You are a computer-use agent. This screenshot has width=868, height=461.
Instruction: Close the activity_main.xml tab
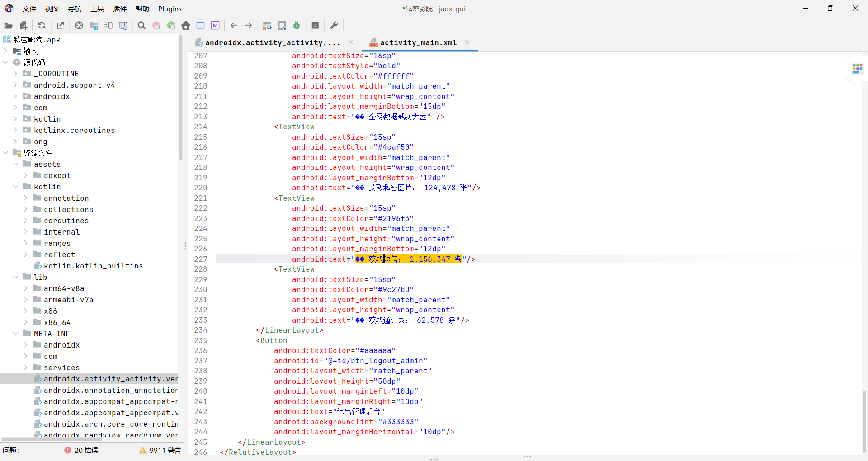click(467, 42)
